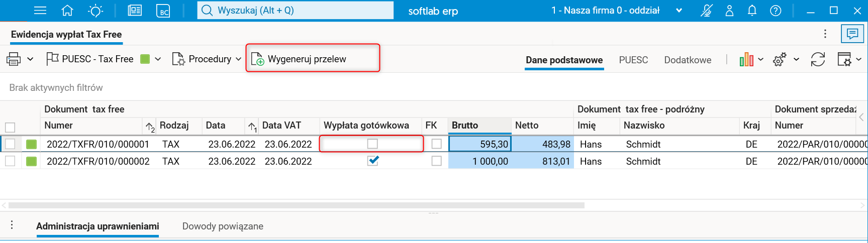Open the chat comments panel icon
868x243 pixels.
852,34
